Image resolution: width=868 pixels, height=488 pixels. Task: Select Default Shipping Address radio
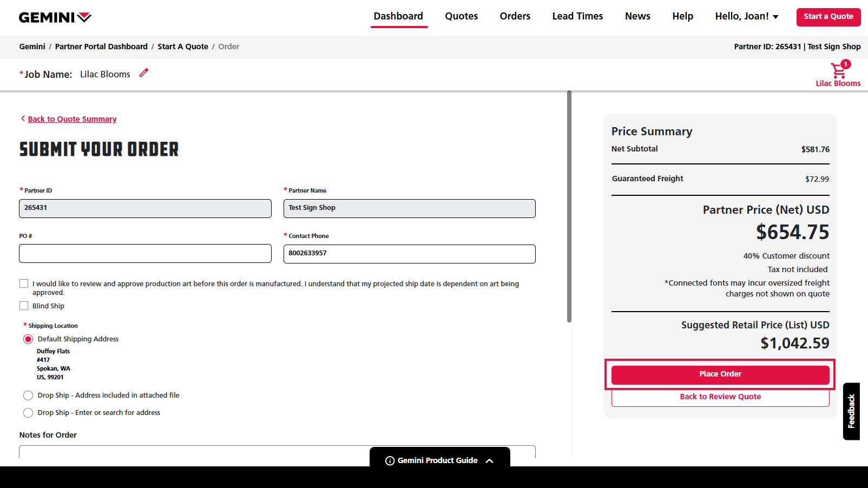click(28, 339)
